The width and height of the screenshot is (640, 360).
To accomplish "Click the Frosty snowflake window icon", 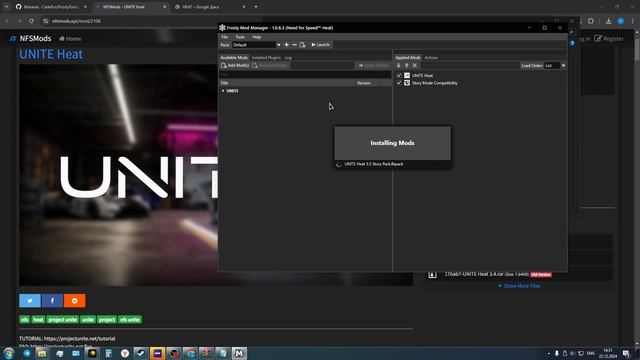I will click(x=222, y=28).
